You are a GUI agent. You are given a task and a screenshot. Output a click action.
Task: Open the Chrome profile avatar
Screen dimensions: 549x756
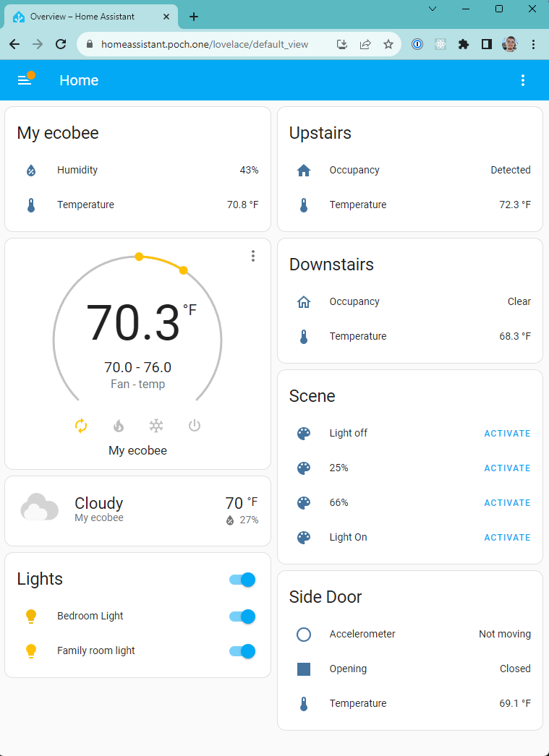coord(510,44)
